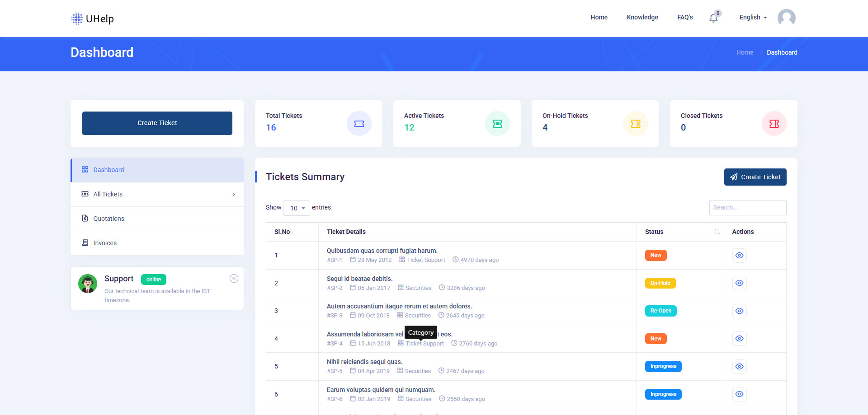Open the show entries count dropdown
The height and width of the screenshot is (415, 868).
297,208
